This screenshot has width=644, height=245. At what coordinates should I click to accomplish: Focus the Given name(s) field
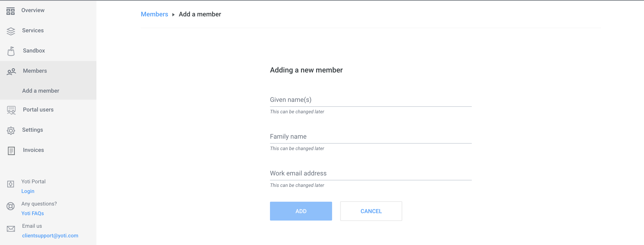(371, 100)
